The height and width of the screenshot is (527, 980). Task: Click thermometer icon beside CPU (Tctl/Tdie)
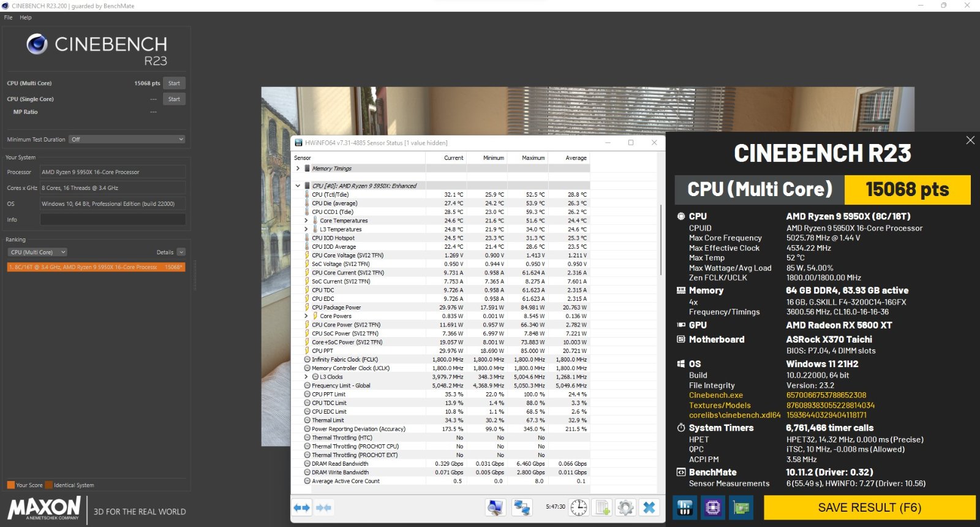click(307, 194)
